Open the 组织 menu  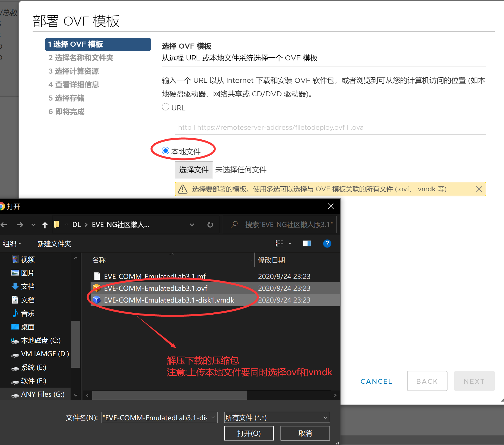tap(12, 244)
